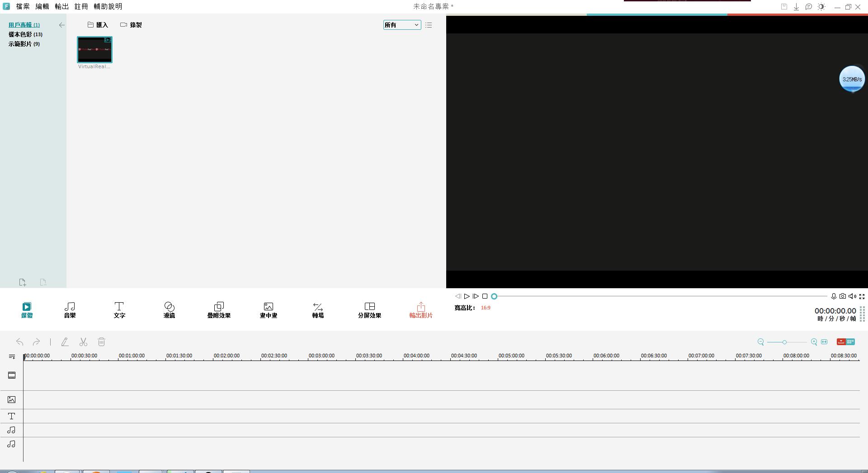Click the scissors split tool
This screenshot has height=473, width=868.
83,342
